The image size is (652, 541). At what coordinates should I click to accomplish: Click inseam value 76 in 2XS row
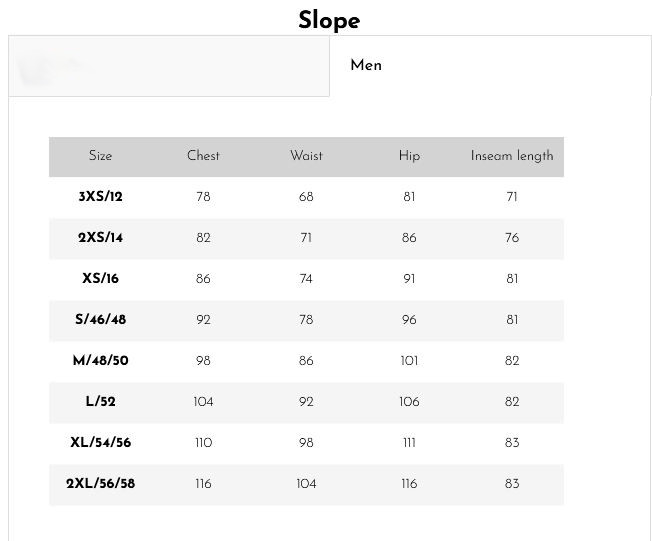(512, 238)
